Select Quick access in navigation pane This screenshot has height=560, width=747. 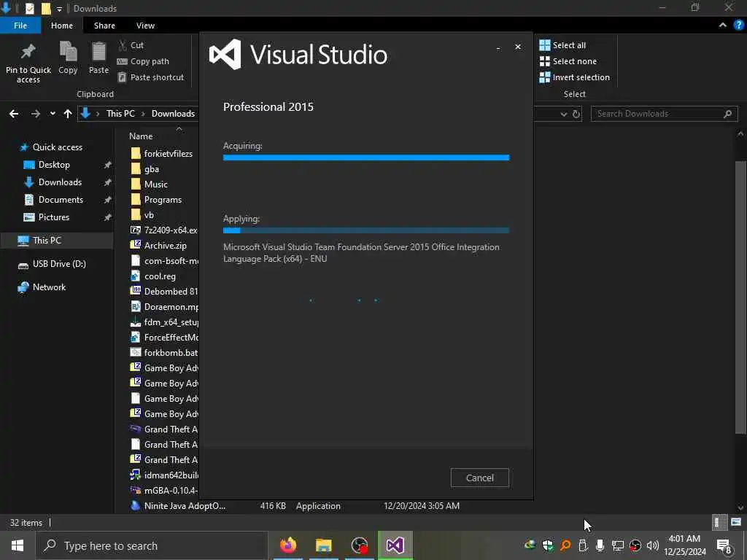click(x=52, y=147)
